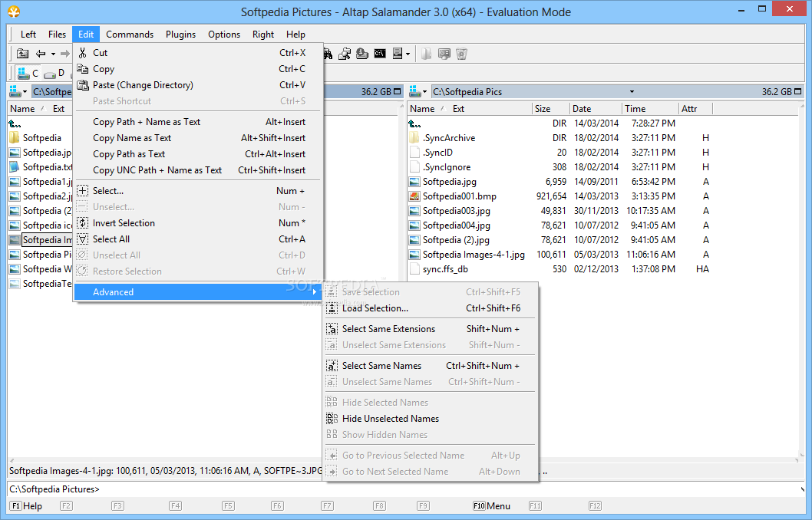The height and width of the screenshot is (520, 812).
Task: Click the recycle bin toolbar icon
Action: [462, 53]
